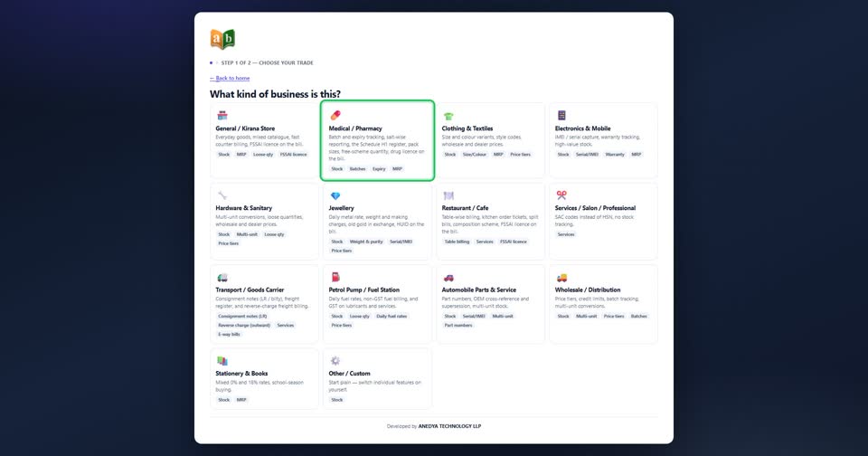The width and height of the screenshot is (868, 456).
Task: Click the 'Price tiers' tag in Clothing & Textiles
Action: coord(521,155)
